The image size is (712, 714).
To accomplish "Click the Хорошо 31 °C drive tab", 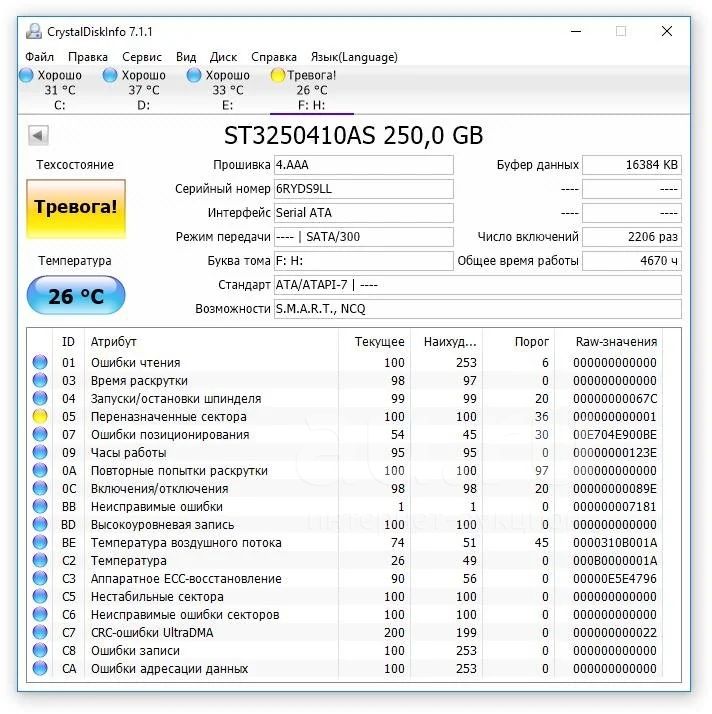I will coord(59,90).
